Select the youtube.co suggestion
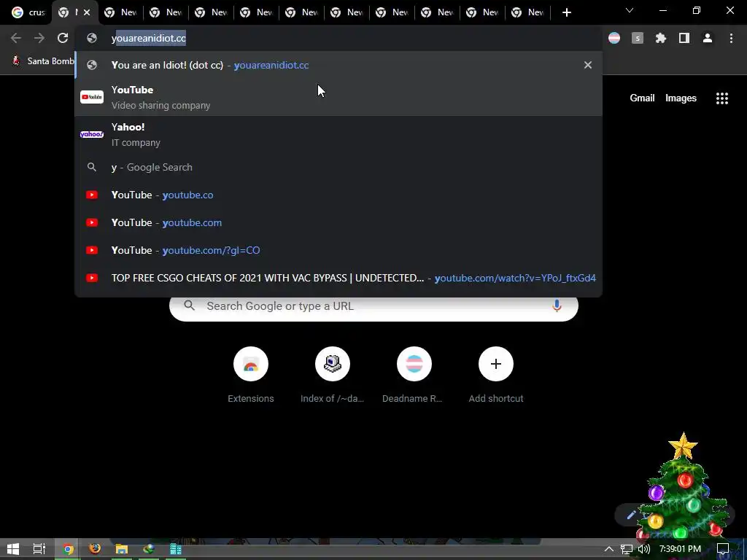Image resolution: width=747 pixels, height=560 pixels. click(338, 195)
